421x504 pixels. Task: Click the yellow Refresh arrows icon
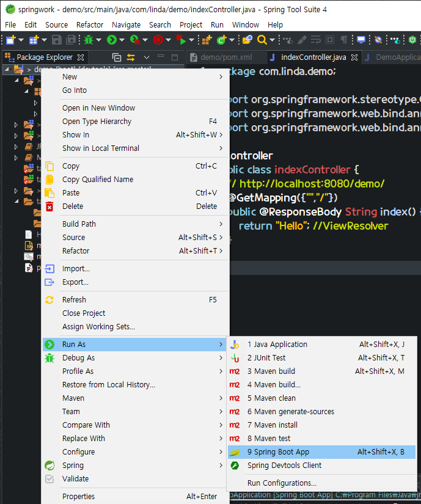[x=49, y=300]
